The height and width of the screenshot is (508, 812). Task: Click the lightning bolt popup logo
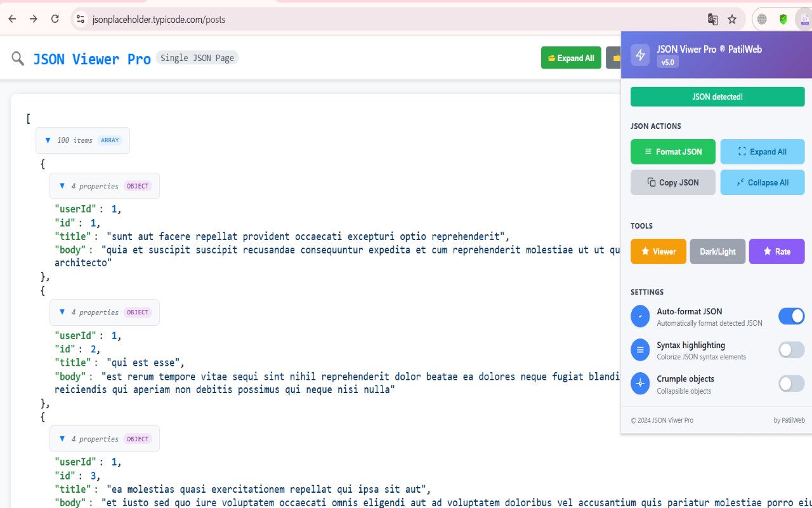[x=640, y=55]
